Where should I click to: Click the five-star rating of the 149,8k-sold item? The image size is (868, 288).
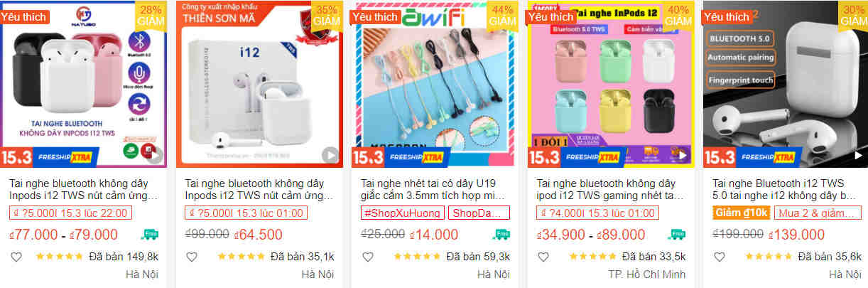59,257
